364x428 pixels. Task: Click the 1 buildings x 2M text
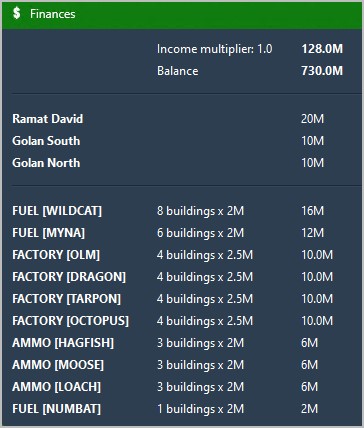click(x=200, y=409)
